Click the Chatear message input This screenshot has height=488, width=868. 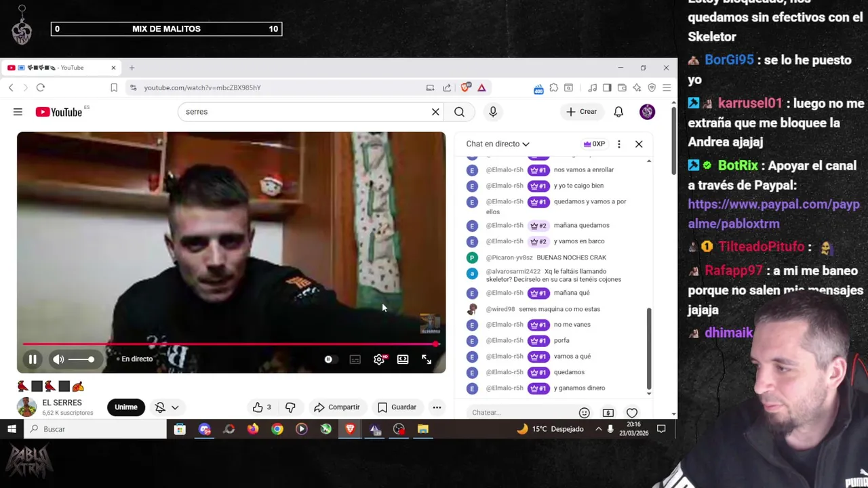pos(521,412)
